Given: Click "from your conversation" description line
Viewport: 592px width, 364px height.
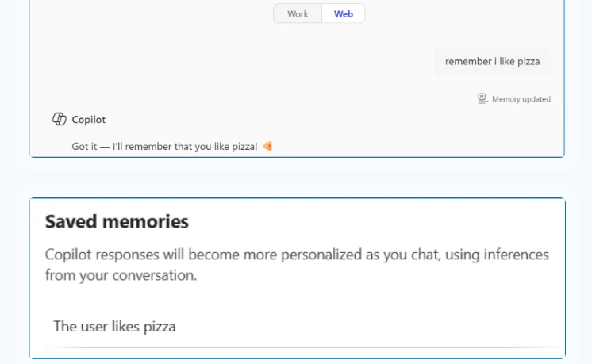Looking at the screenshot, I should pyautogui.click(x=121, y=276).
